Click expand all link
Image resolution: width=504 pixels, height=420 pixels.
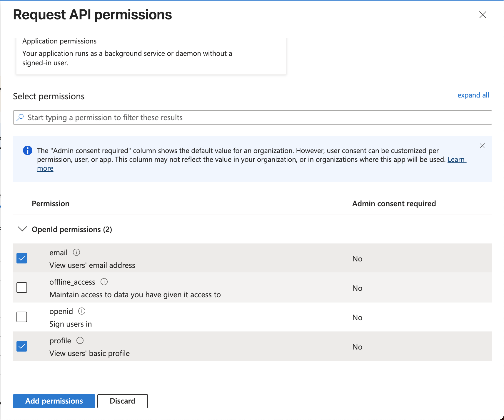473,95
